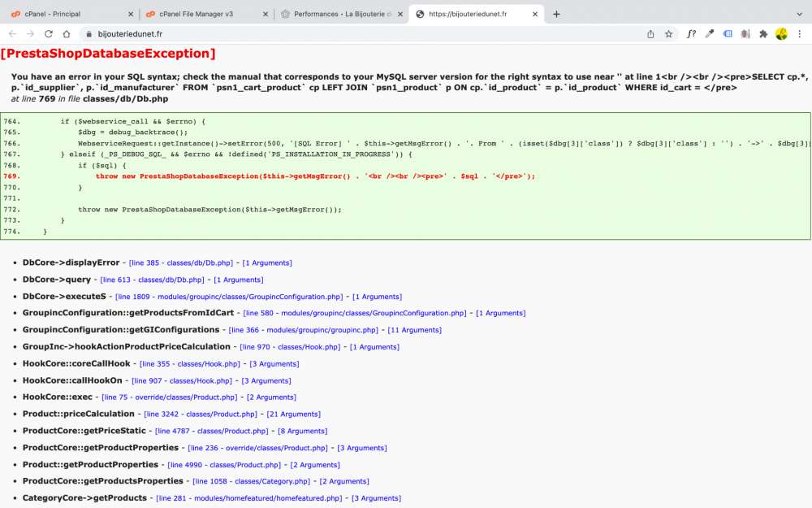
Task: Click the PrestaShopDatabaseException heading
Action: (x=108, y=54)
